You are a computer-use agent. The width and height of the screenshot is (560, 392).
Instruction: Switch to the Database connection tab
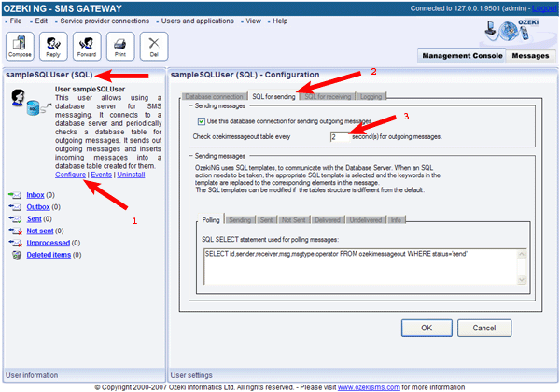214,96
